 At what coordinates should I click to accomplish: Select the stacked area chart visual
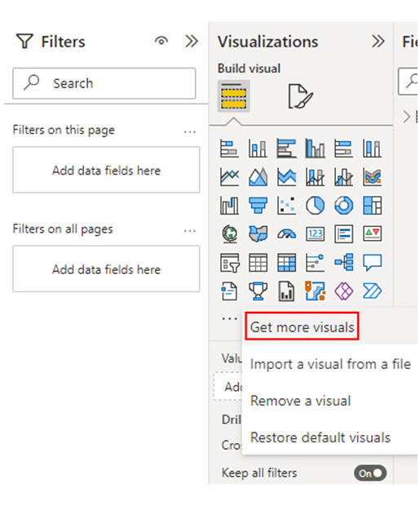(286, 177)
